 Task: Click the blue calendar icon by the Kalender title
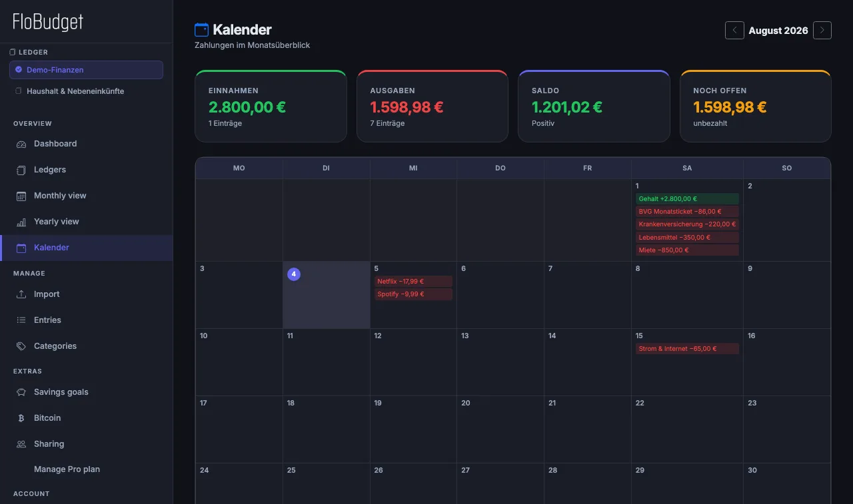201,29
